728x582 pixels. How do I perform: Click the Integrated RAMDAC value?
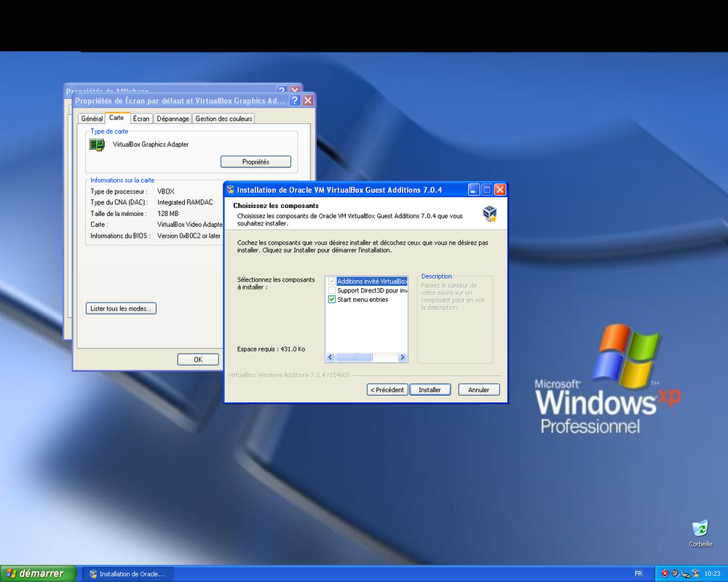click(x=185, y=202)
